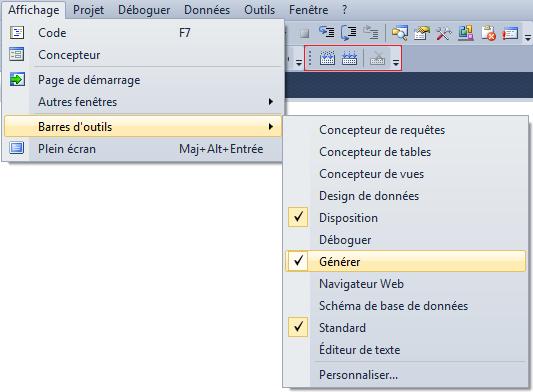Enable the Concepteur de requêtes toolbar
The image size is (533, 392).
pos(405,130)
